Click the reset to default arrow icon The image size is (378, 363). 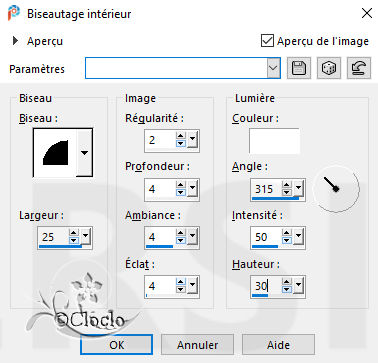(359, 68)
